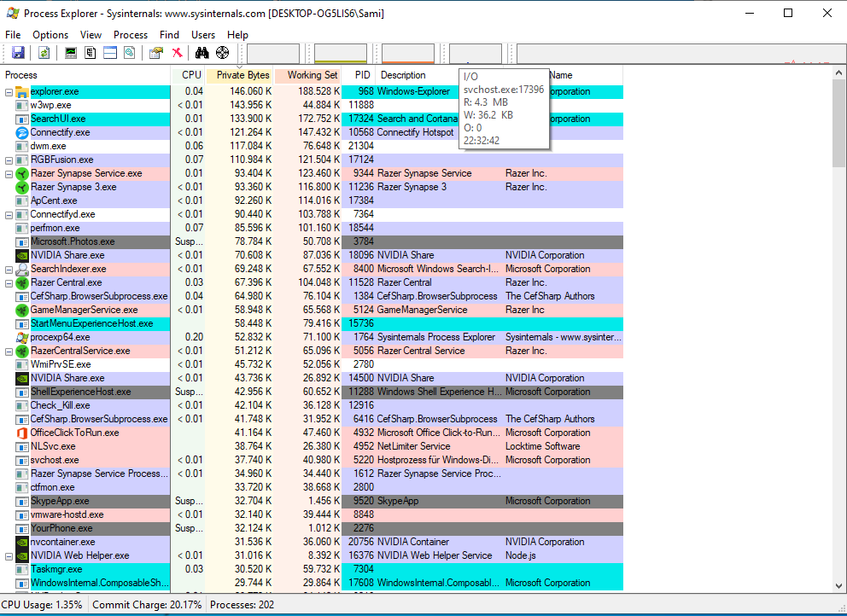Click the physical memory mini graph

408,54
